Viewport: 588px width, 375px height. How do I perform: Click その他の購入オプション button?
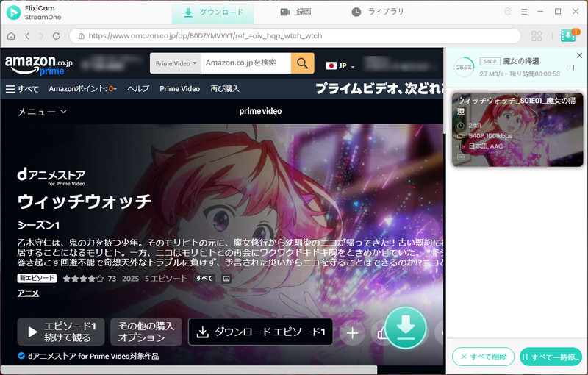(146, 332)
